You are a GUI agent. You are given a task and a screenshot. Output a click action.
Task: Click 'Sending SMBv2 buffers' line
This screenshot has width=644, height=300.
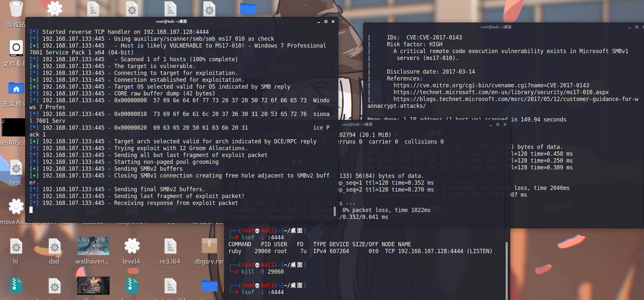106,169
